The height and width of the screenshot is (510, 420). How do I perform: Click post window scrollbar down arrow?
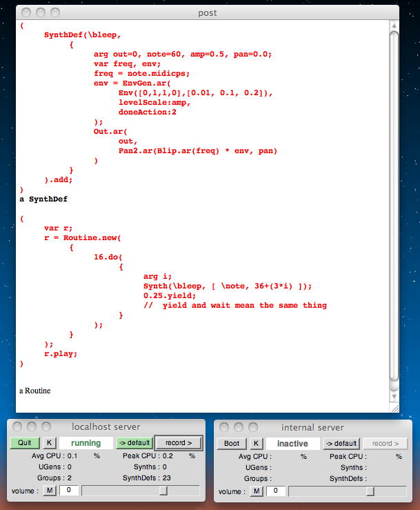[394, 397]
